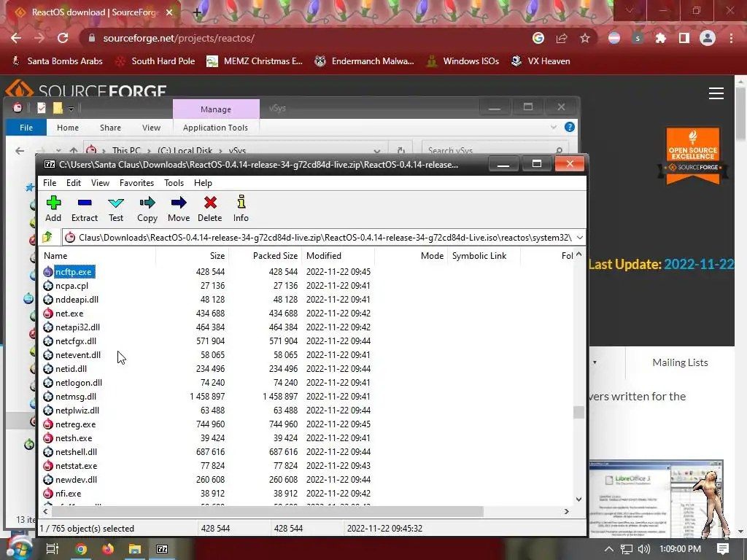The height and width of the screenshot is (560, 747).
Task: Show hidden tray icons chevron
Action: (x=609, y=549)
